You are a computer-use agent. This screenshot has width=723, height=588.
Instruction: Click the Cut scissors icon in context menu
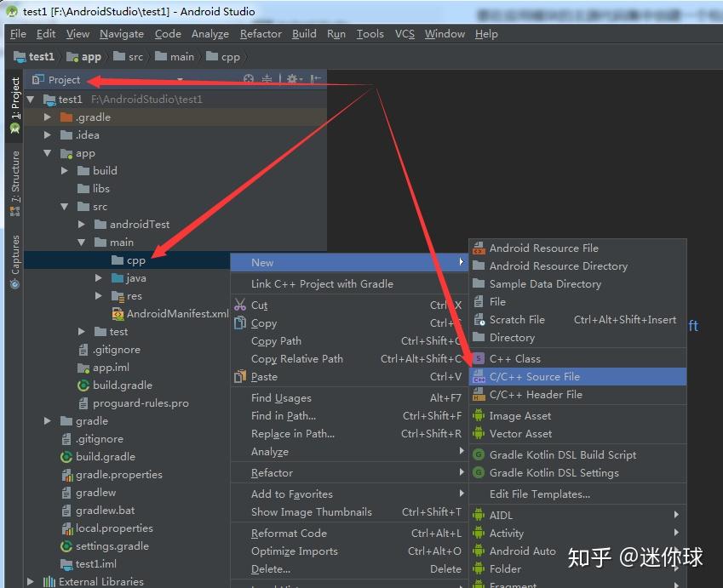pyautogui.click(x=240, y=305)
